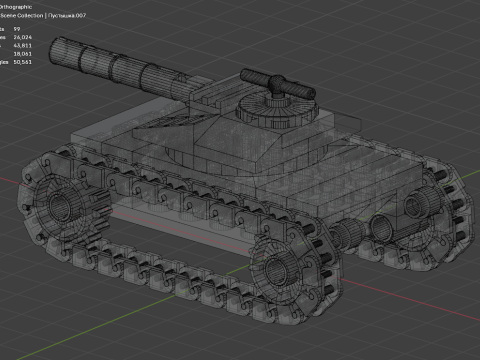This screenshot has width=480, height=360.
Task: Click the 'Orthographic' view label
Action: (16, 7)
